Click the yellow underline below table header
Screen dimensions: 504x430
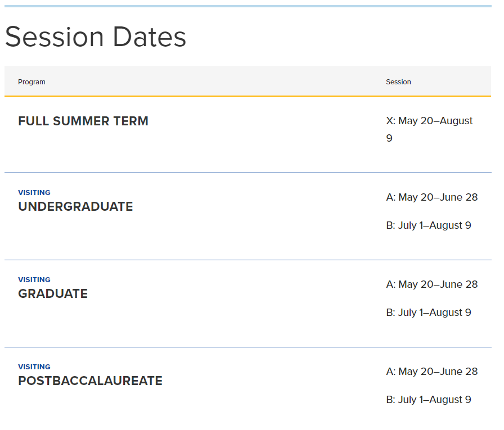248,96
